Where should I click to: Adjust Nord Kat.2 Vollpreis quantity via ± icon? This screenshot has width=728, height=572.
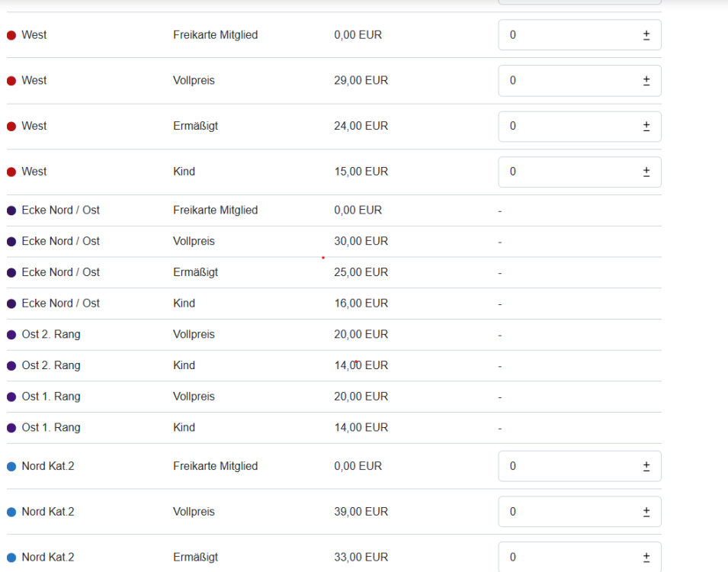point(646,512)
